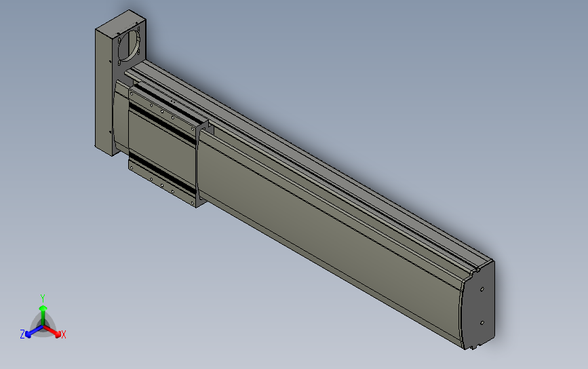The width and height of the screenshot is (588, 369).
Task: Select the dark end cap of the actuator
Action: pyautogui.click(x=480, y=306)
